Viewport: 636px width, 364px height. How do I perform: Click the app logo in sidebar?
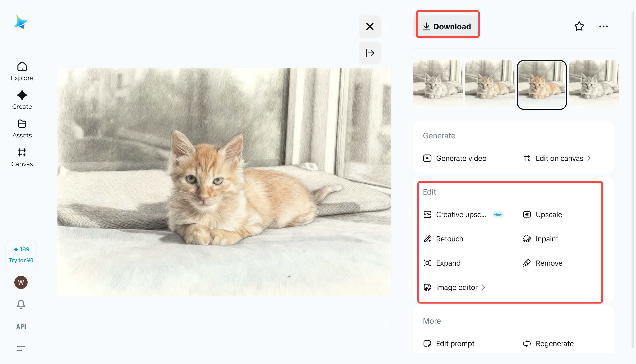21,22
